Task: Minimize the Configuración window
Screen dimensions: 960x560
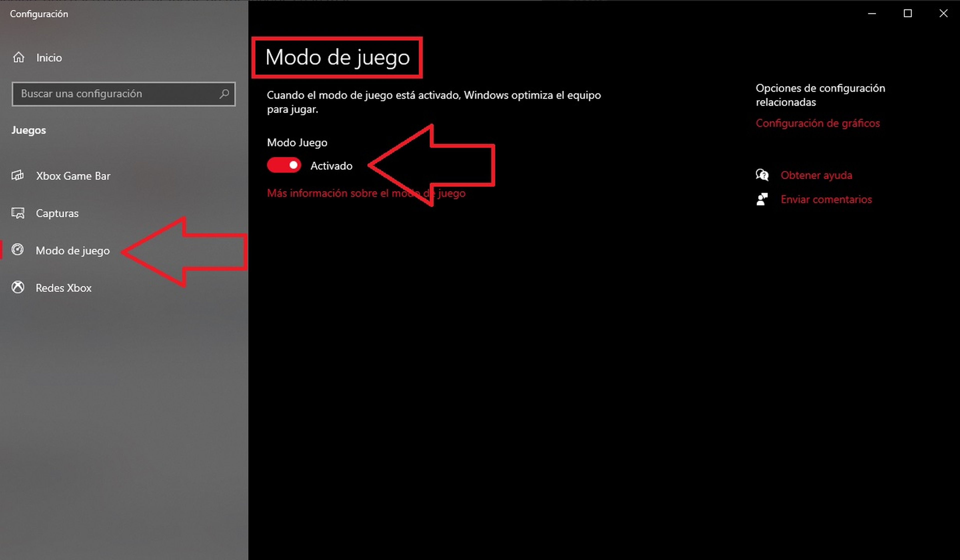Action: [x=872, y=13]
